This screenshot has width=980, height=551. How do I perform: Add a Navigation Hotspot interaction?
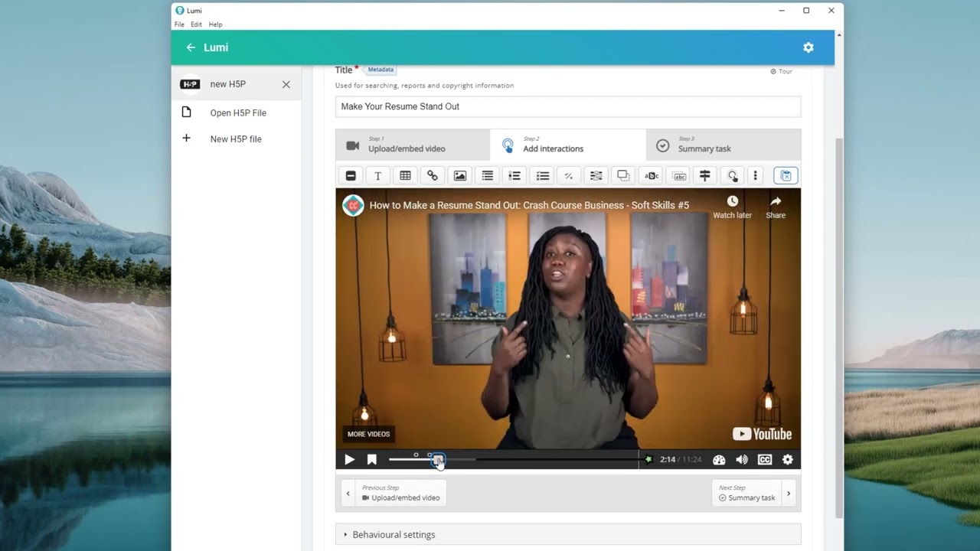733,176
